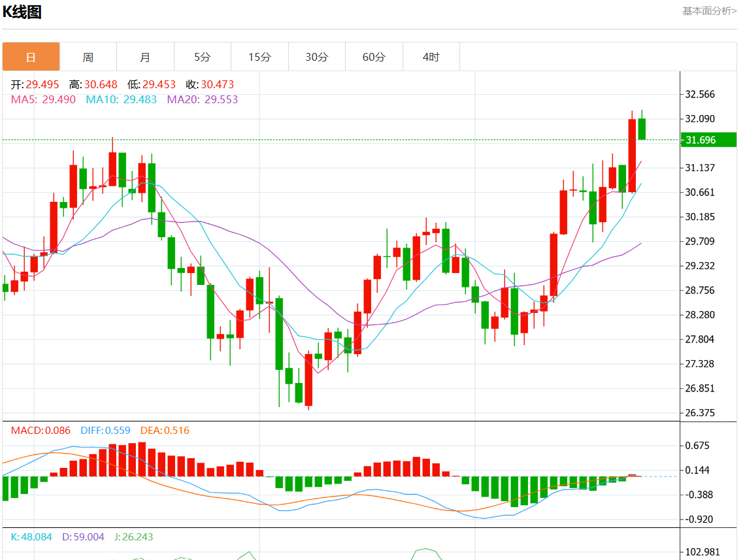Click the MA5 indicator label

(43, 99)
